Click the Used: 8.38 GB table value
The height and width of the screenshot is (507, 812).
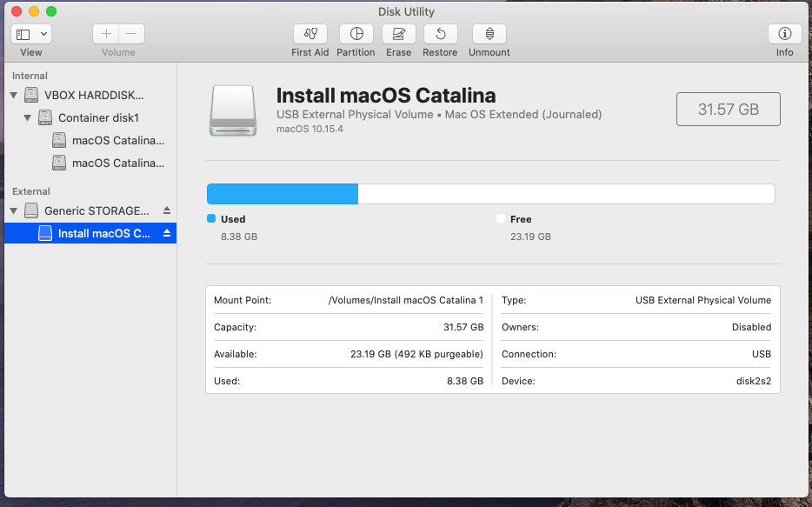tap(465, 381)
